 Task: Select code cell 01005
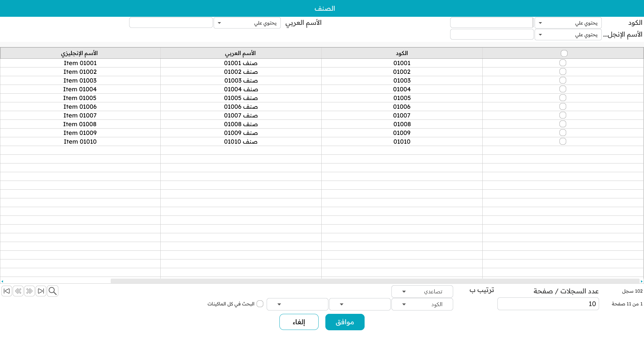point(402,98)
